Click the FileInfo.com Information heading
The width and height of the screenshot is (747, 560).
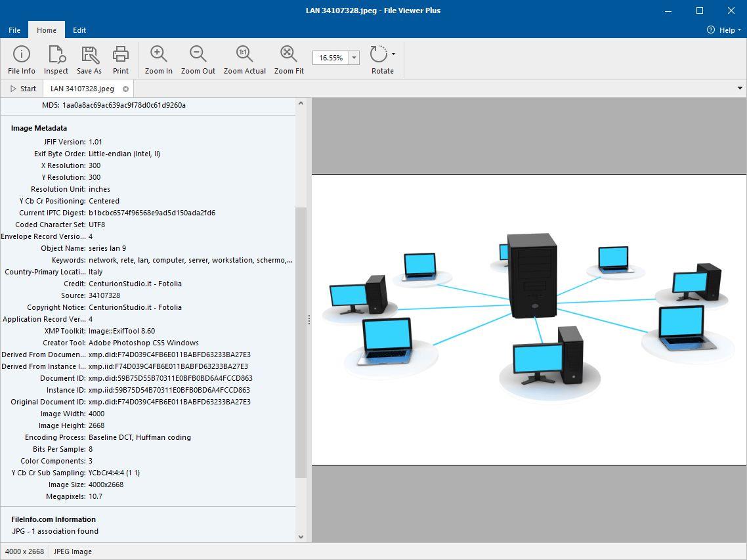pos(53,519)
